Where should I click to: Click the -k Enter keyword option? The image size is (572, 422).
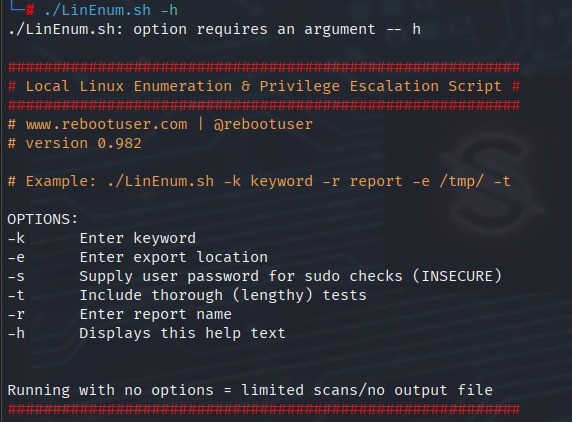tap(102, 238)
